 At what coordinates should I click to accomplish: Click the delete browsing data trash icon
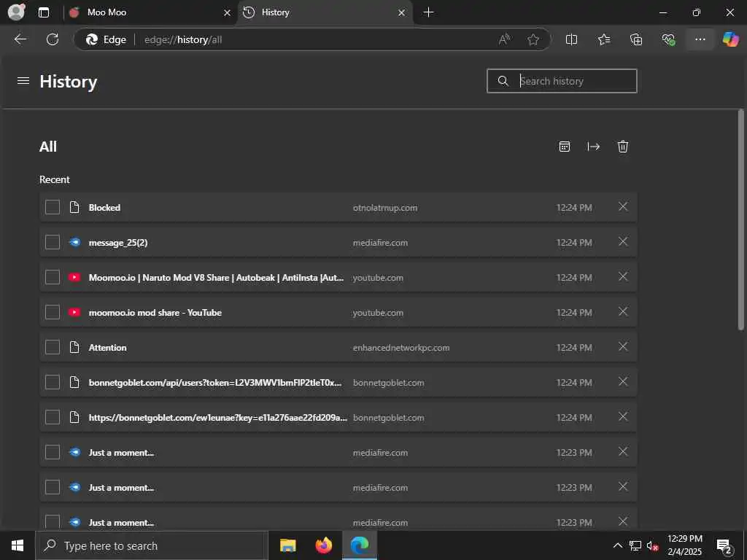click(x=623, y=147)
